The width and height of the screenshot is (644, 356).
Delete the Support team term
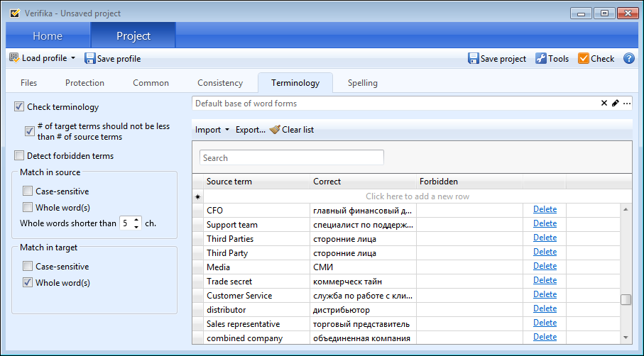click(545, 223)
